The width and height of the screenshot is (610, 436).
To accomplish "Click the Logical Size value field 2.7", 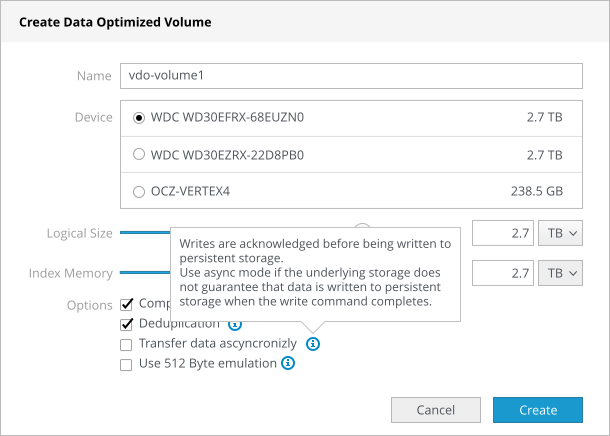I will pyautogui.click(x=503, y=233).
